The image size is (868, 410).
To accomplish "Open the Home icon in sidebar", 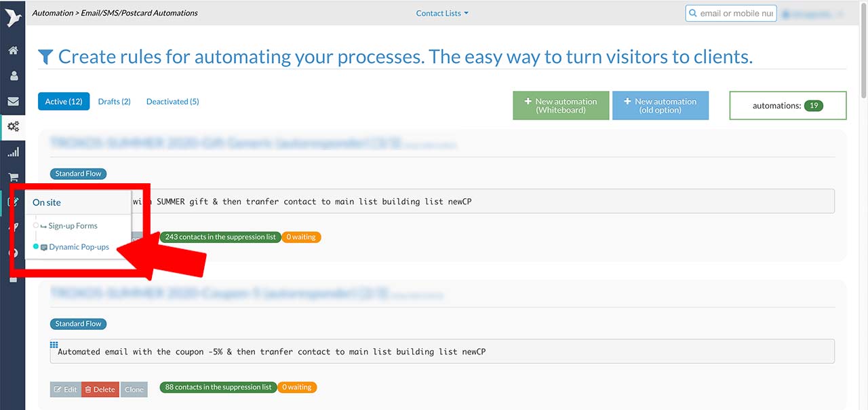I will pos(13,51).
